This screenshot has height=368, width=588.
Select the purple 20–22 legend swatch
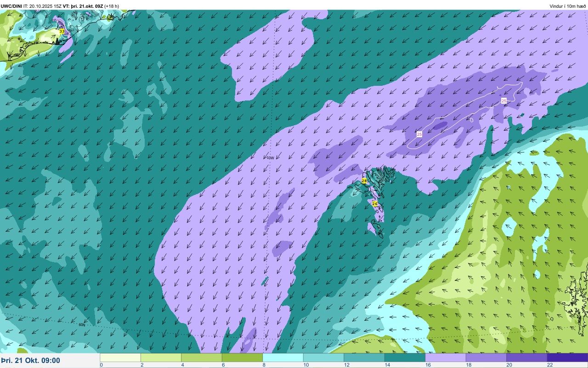pyautogui.click(x=527, y=357)
